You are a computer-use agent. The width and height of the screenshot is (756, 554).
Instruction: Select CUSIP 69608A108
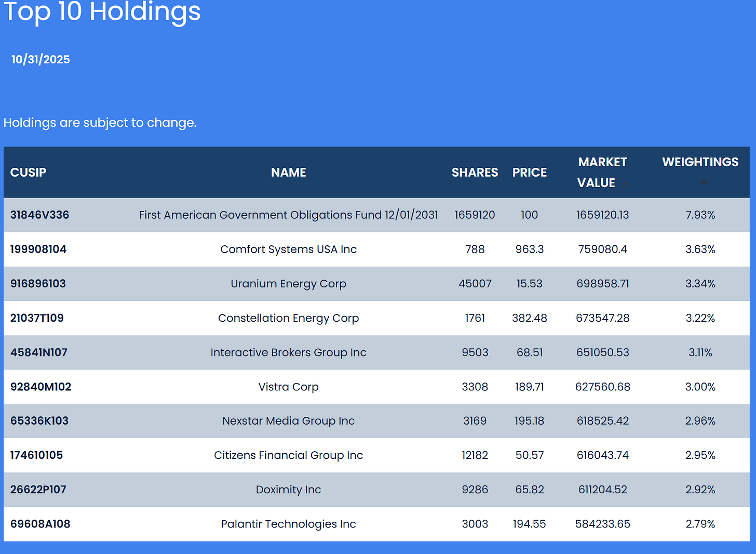[40, 524]
